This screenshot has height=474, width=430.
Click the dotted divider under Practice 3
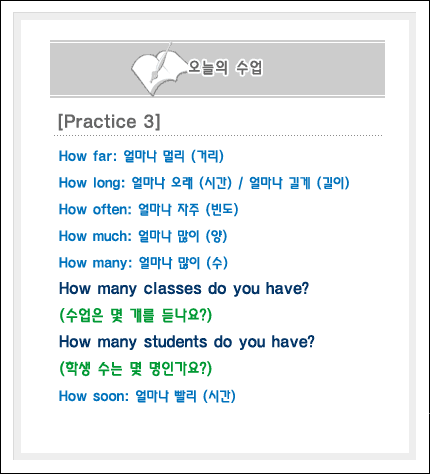click(x=218, y=136)
